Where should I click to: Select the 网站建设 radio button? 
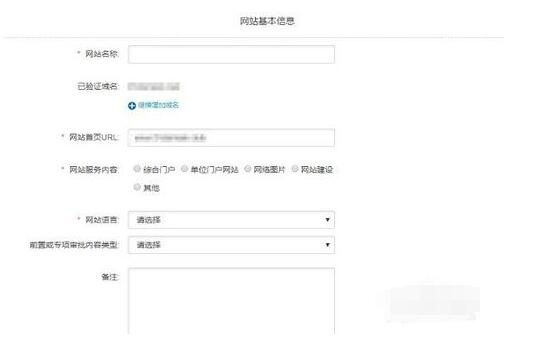coord(295,169)
